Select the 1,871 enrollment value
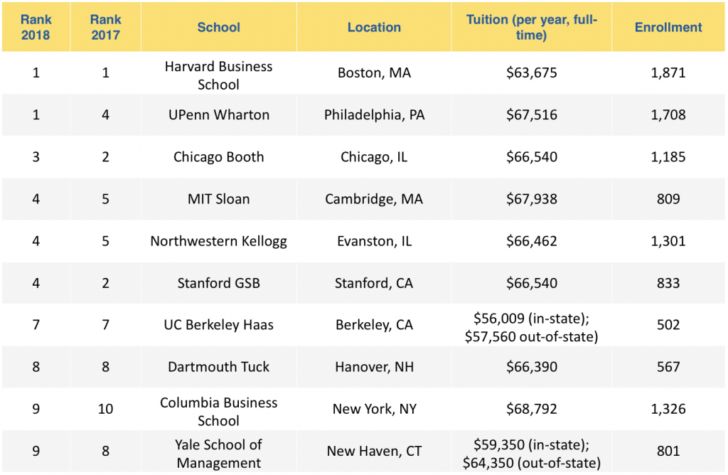This screenshot has width=728, height=475. [x=668, y=73]
